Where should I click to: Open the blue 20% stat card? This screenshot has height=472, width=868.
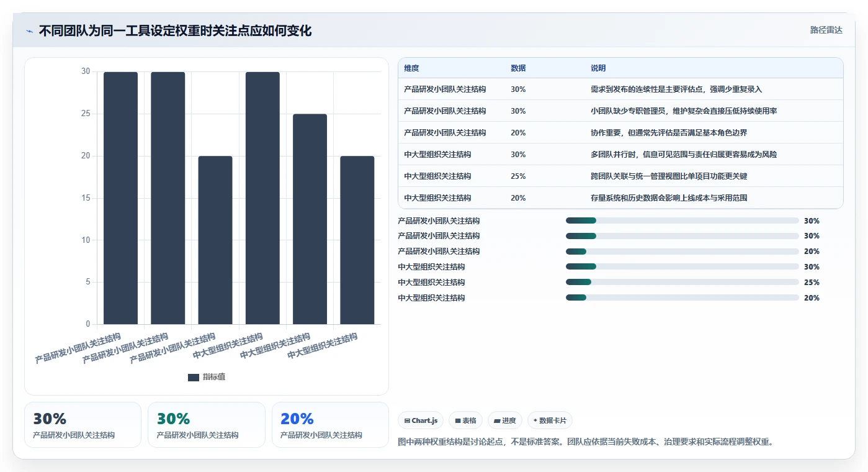click(330, 425)
